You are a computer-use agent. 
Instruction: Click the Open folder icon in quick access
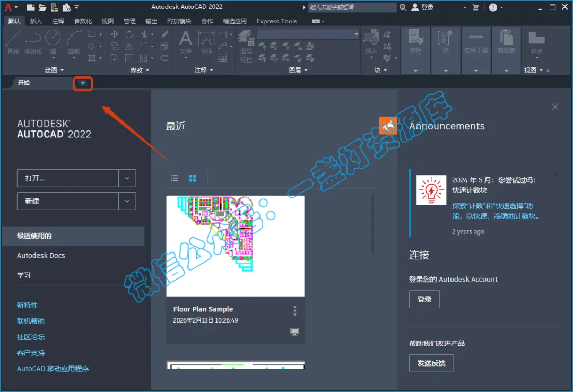[42, 7]
